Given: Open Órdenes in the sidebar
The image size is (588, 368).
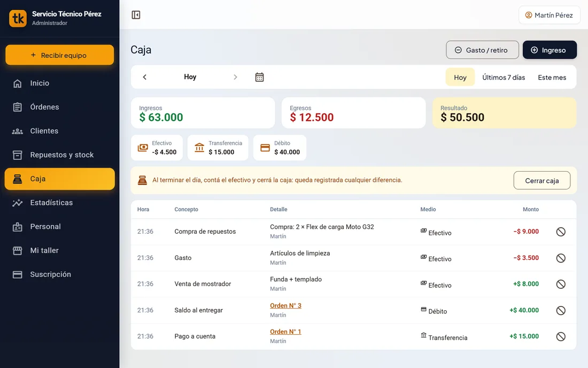Looking at the screenshot, I should click(60, 108).
